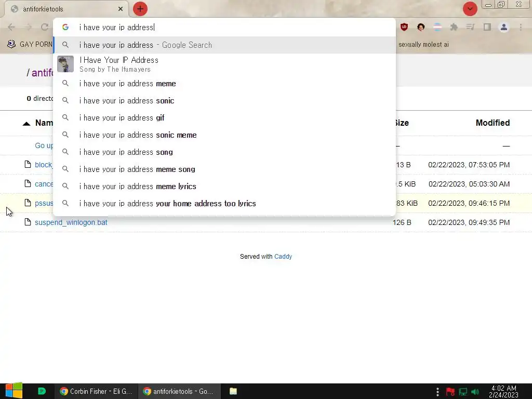Image resolution: width=532 pixels, height=399 pixels.
Task: Open the Caddy link in the footer
Action: coord(283,257)
